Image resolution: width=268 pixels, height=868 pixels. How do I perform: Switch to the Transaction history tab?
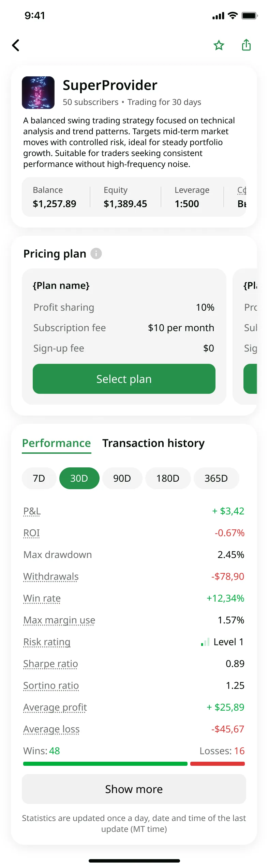[x=153, y=443]
